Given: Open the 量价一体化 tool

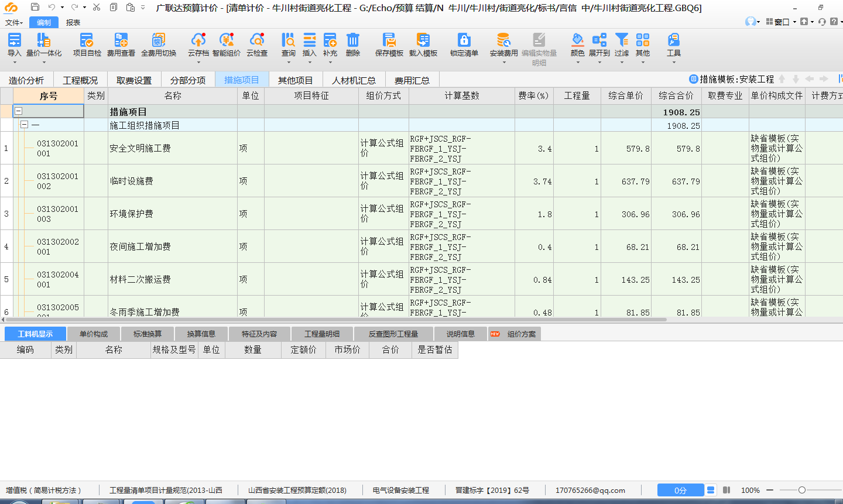Looking at the screenshot, I should click(44, 40).
